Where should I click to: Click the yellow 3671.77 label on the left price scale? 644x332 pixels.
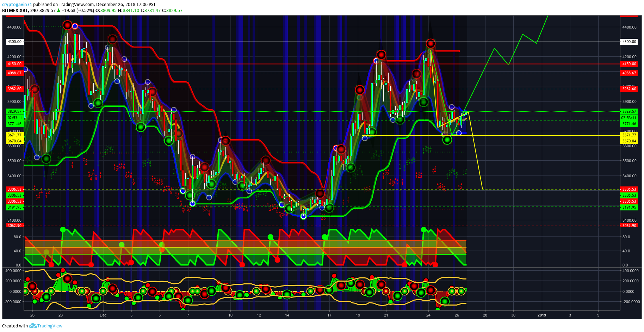(x=15, y=135)
